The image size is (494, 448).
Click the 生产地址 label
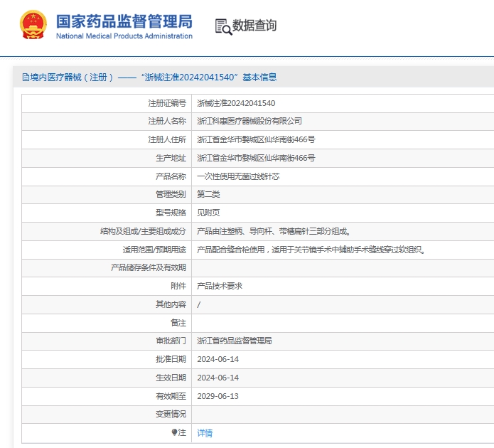pos(171,158)
